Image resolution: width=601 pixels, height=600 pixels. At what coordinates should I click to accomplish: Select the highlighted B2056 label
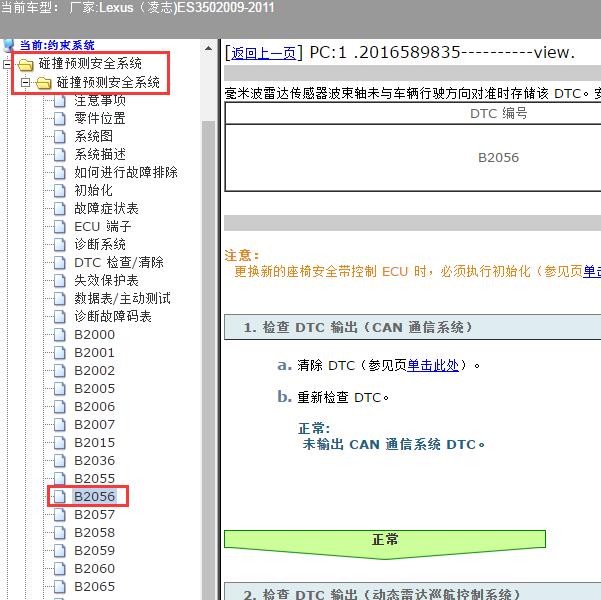tap(95, 496)
